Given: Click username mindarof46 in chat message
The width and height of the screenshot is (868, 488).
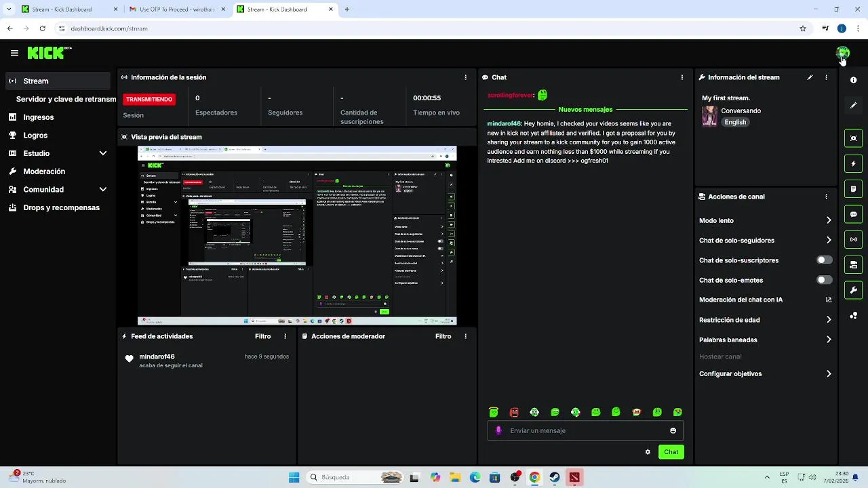Looking at the screenshot, I should pos(504,124).
